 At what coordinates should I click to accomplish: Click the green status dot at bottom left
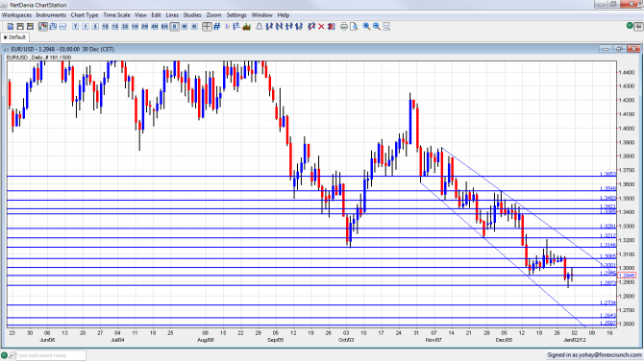(x=4, y=355)
